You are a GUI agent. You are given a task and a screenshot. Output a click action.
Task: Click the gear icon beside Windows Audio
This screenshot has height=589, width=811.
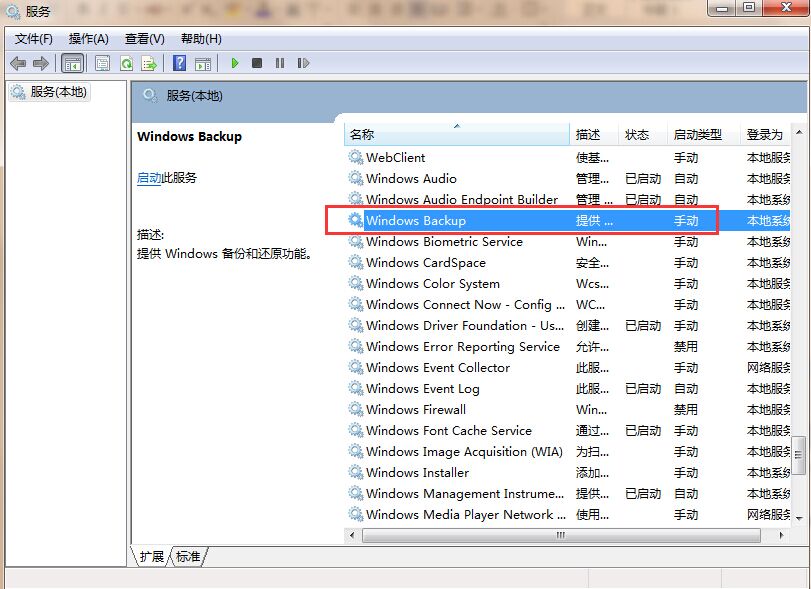coord(356,178)
